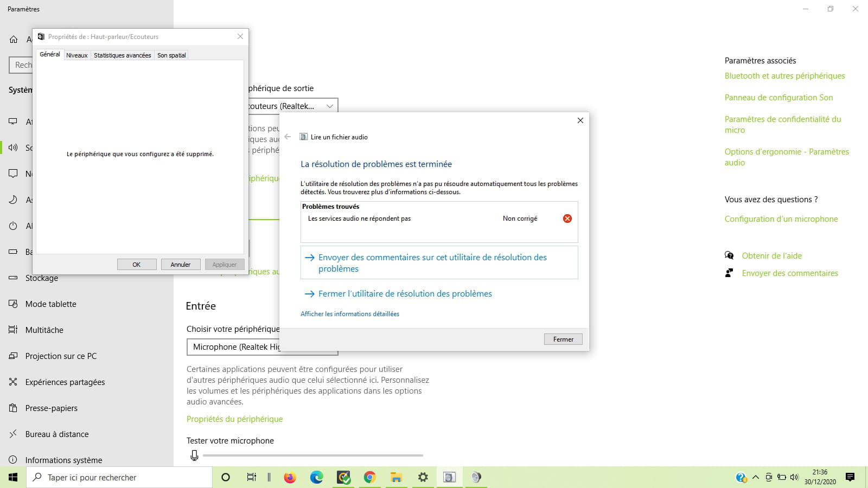Click the Get Help tray icon

click(741, 477)
